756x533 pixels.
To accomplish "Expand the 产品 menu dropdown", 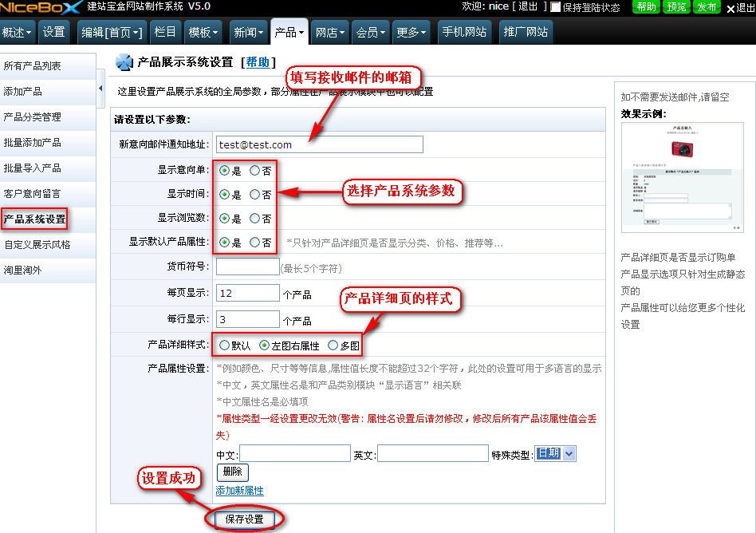I will click(289, 33).
